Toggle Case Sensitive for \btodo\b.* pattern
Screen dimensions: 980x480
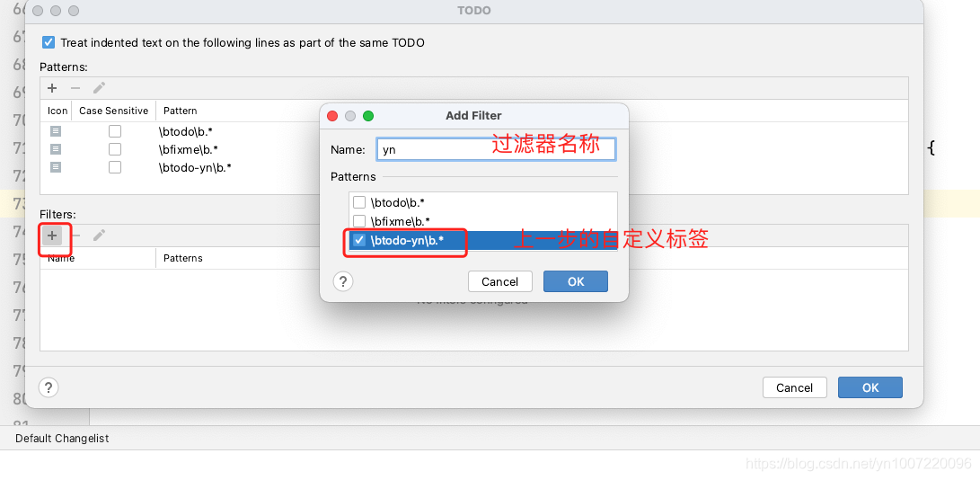[x=115, y=131]
